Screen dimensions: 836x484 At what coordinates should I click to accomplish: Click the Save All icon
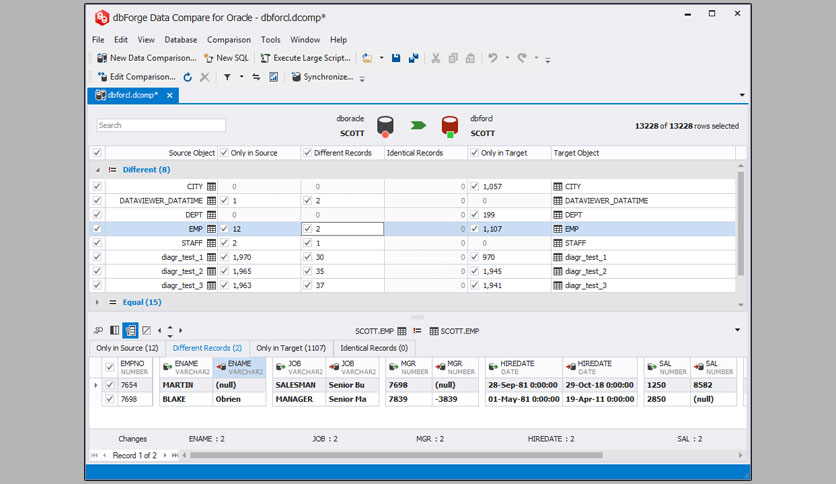[413, 58]
